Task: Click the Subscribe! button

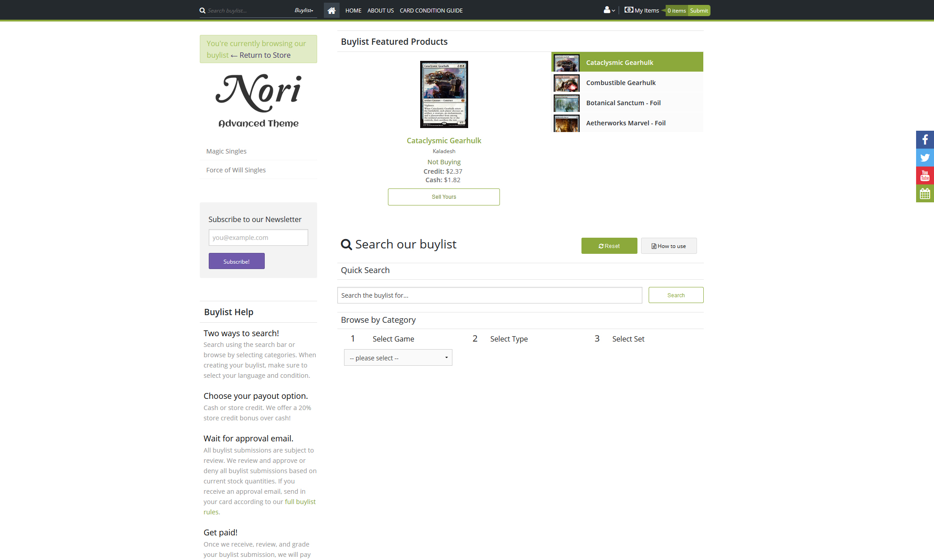Action: click(237, 261)
